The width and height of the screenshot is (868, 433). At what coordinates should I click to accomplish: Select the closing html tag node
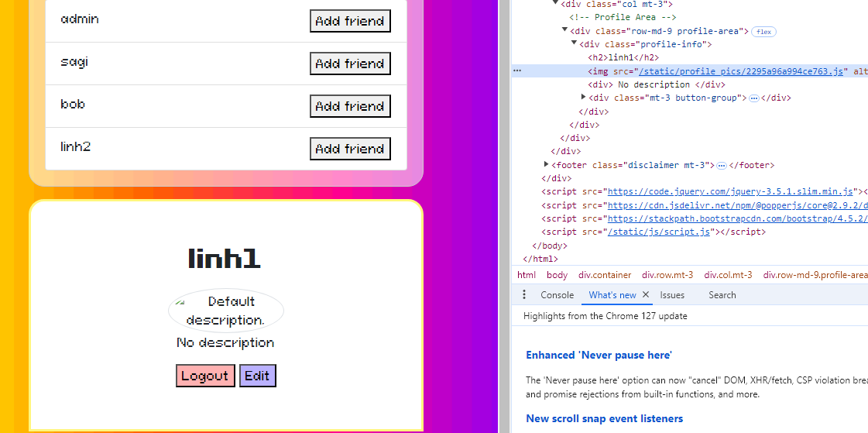540,259
